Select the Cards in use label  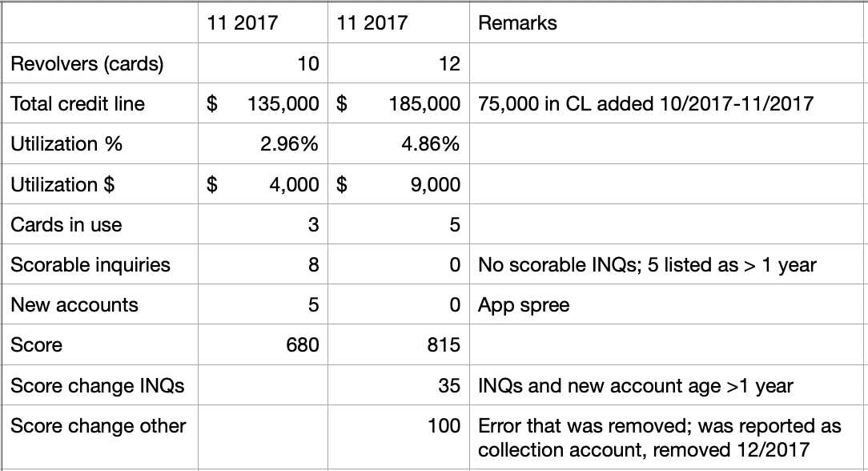(x=66, y=225)
